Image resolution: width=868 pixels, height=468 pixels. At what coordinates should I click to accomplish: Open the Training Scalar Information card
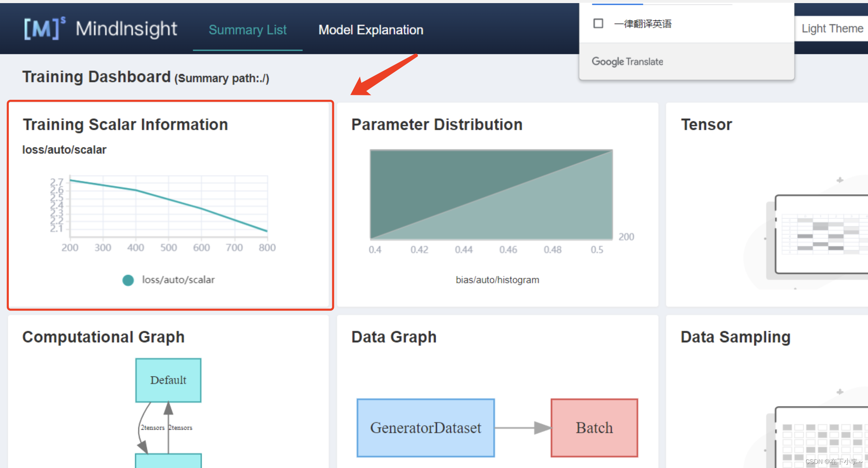[125, 125]
